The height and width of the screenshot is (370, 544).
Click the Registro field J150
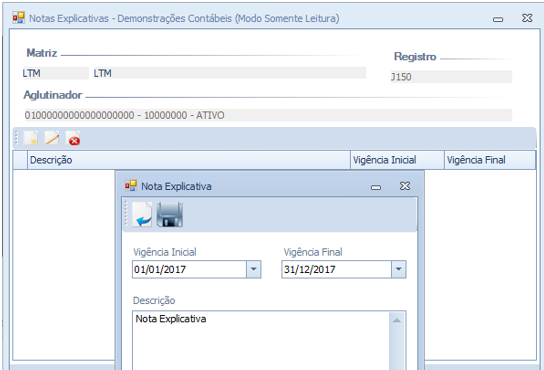click(451, 77)
